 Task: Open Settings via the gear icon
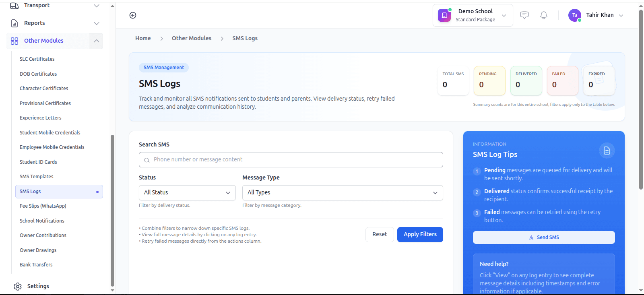pyautogui.click(x=18, y=286)
